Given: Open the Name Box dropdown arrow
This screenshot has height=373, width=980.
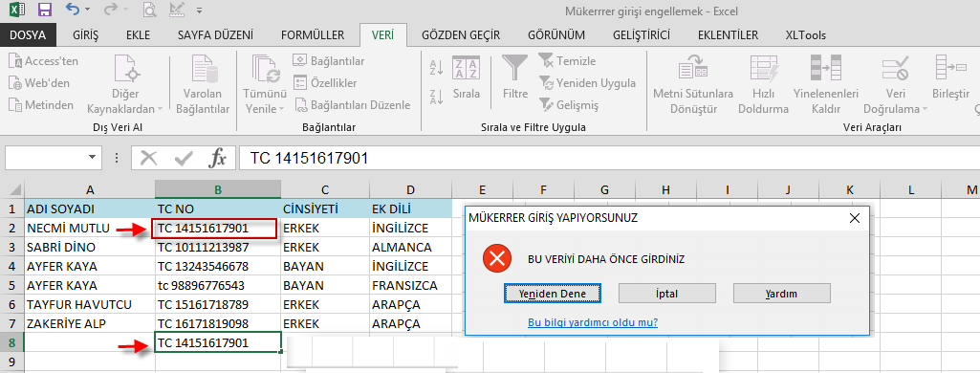Looking at the screenshot, I should pyautogui.click(x=93, y=158).
